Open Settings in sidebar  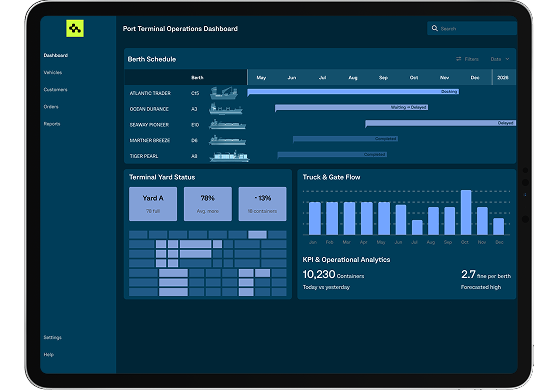coord(52,337)
